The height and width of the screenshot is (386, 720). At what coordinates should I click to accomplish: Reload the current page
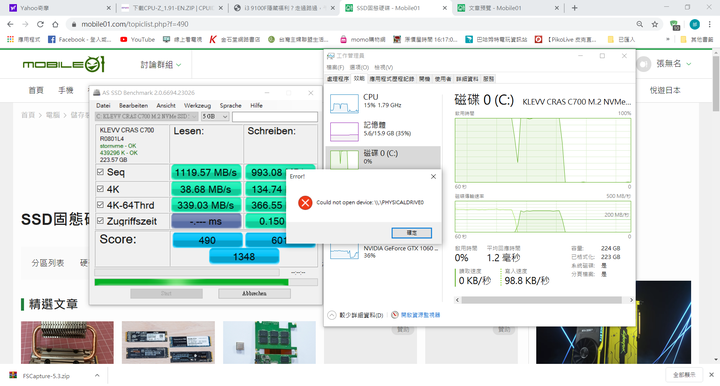pyautogui.click(x=40, y=24)
